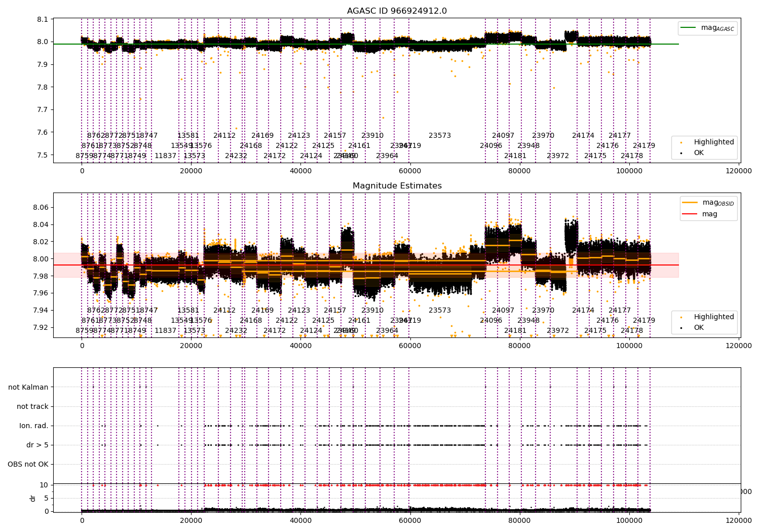Click the 7.5 y-axis tick label
This screenshot has height=532, width=760.
43,155
